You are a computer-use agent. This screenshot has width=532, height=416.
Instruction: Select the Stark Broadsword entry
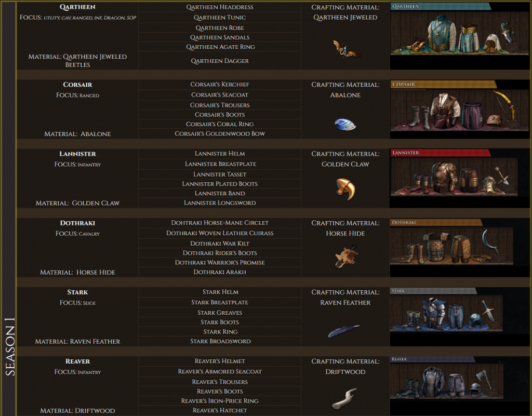(x=220, y=341)
